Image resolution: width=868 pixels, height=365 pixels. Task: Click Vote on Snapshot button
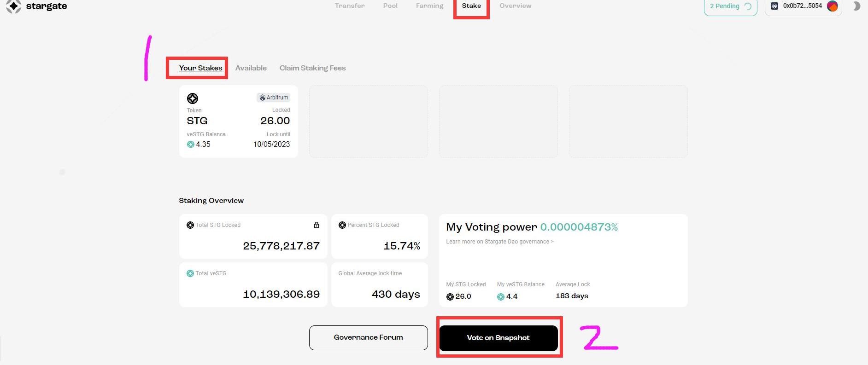(499, 338)
